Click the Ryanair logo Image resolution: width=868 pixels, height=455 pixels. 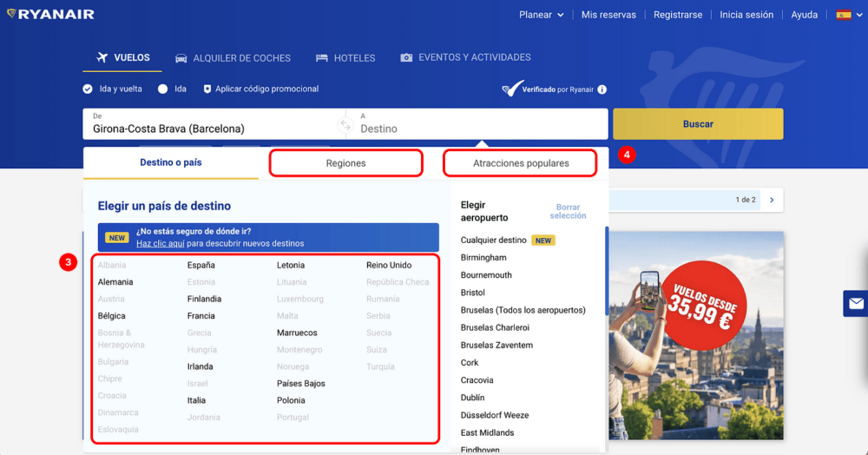coord(50,15)
